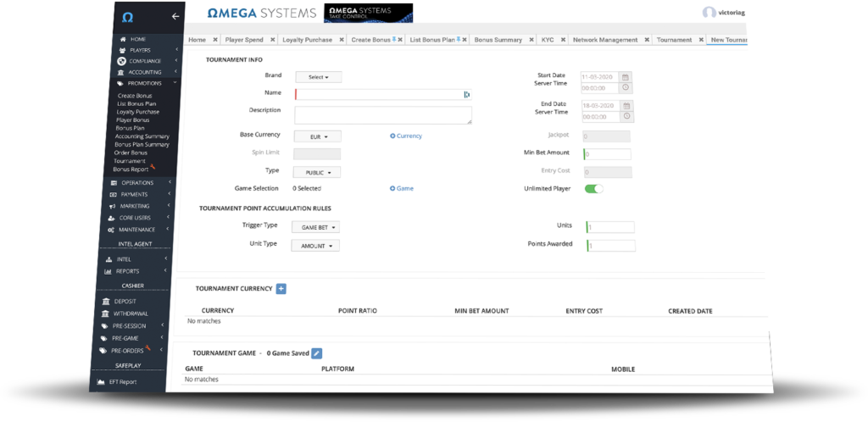868x422 pixels.
Task: Switch to the Bonus Summary tab
Action: (498, 40)
